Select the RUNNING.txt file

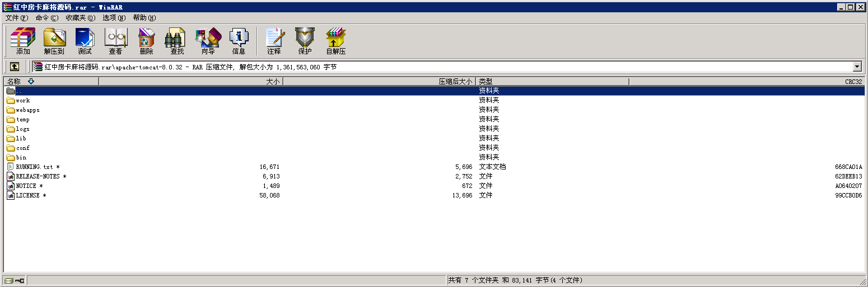34,167
